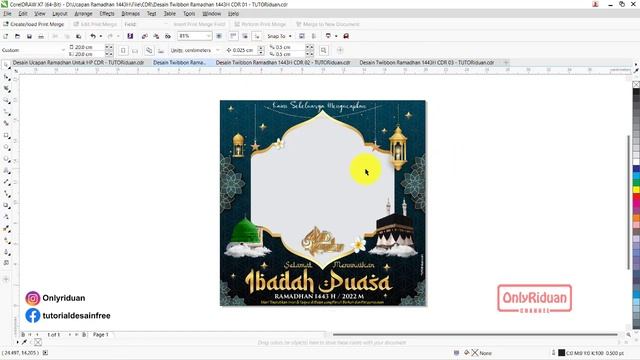Open the File menu
Image resolution: width=640 pixels, height=360 pixels.
(x=7, y=13)
